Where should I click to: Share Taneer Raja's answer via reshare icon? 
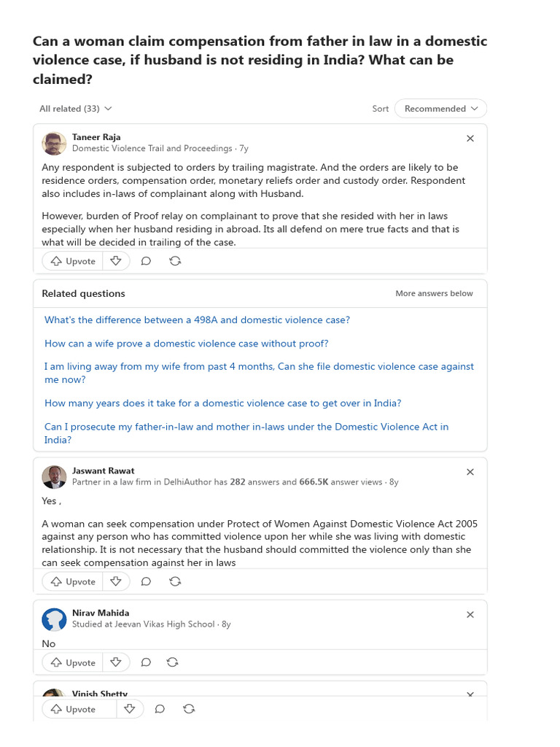[x=175, y=261]
